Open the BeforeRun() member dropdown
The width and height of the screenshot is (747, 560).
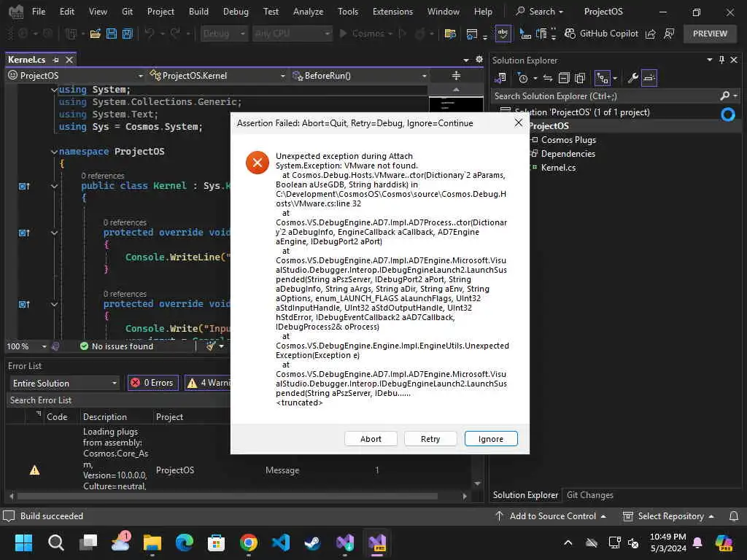pos(360,75)
